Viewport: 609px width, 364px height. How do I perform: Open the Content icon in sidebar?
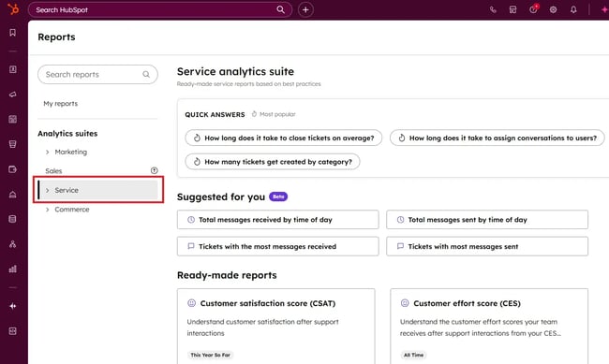tap(13, 119)
